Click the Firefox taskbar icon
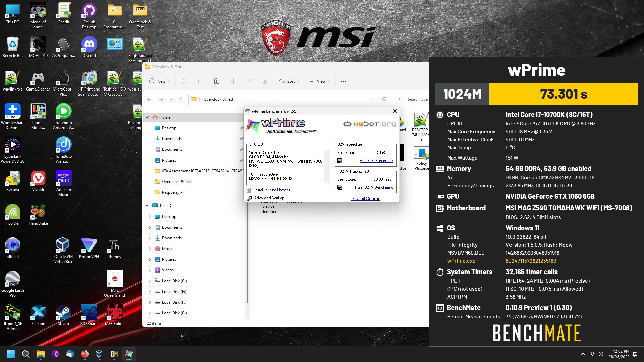The image size is (644, 362). (85, 354)
